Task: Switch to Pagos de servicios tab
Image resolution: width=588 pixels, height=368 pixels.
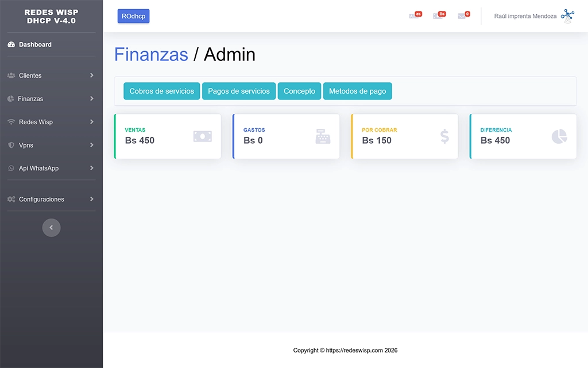Action: [x=239, y=91]
